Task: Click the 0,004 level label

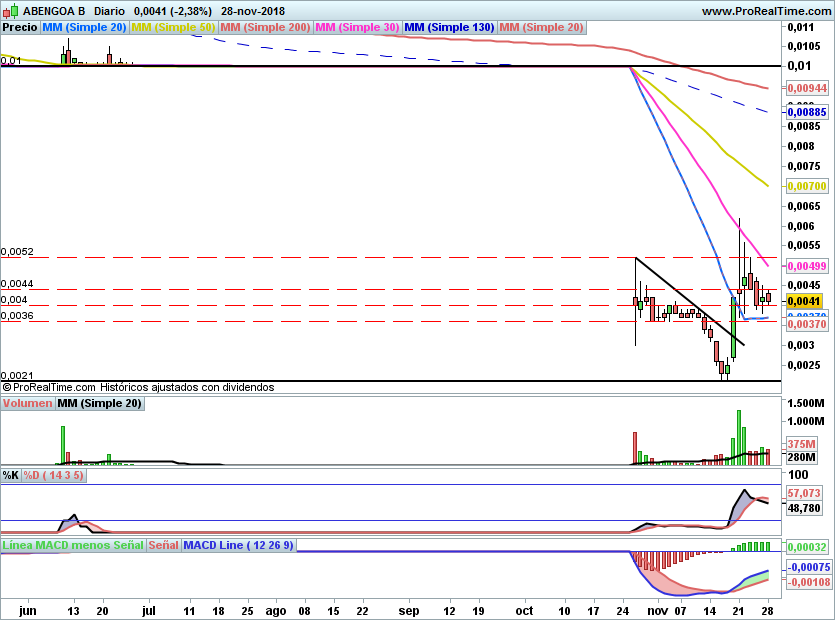Action: (x=14, y=299)
